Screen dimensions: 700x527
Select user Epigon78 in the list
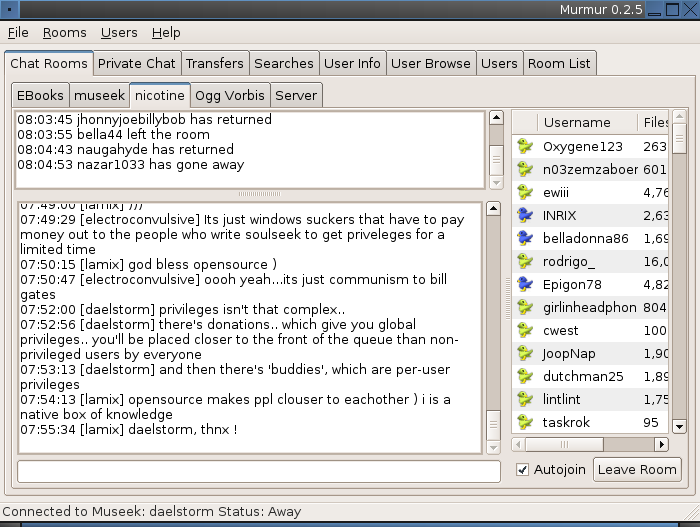coord(590,284)
